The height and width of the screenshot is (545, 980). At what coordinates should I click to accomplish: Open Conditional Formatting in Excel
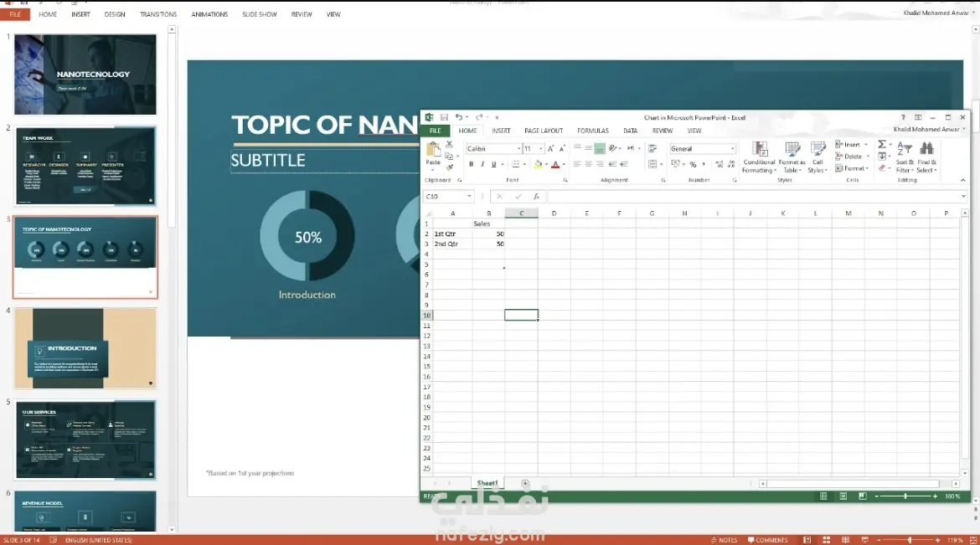tap(760, 157)
